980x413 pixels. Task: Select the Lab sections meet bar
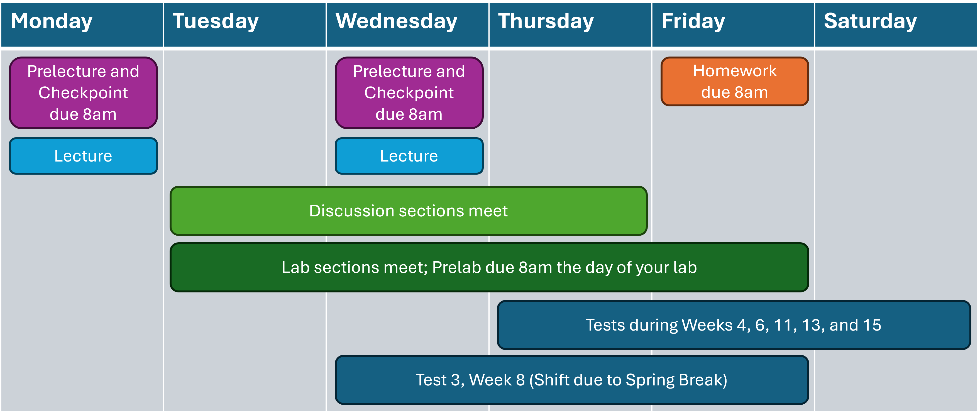tap(489, 267)
